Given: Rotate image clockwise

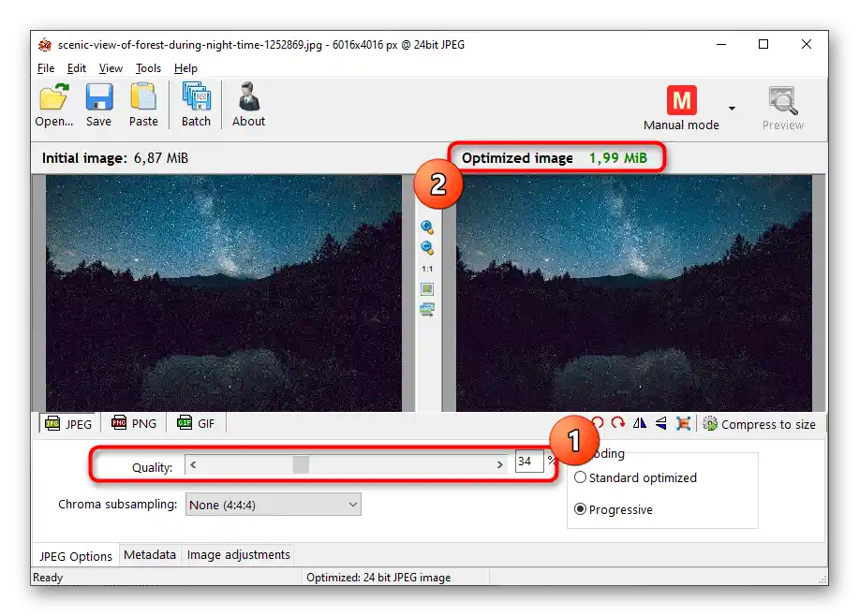Looking at the screenshot, I should (618, 423).
